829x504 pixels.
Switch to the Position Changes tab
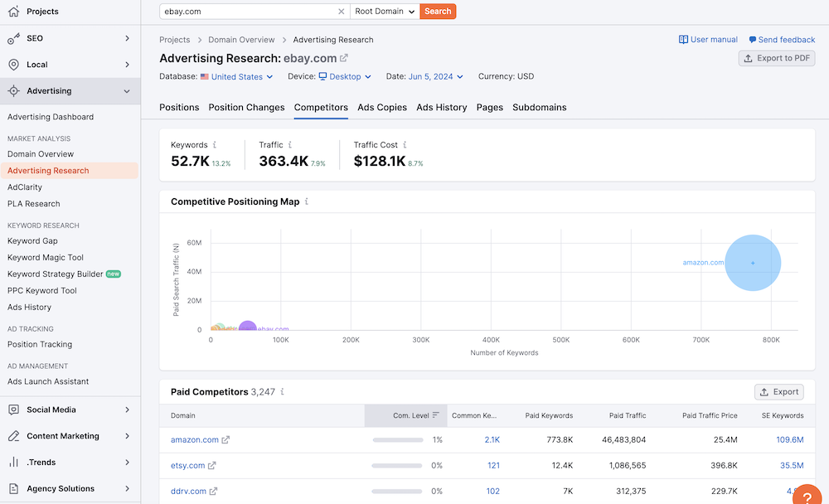246,108
